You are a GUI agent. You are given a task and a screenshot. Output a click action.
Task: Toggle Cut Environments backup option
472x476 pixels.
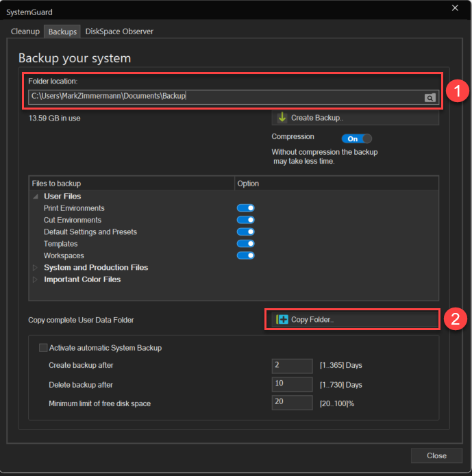[x=246, y=220]
